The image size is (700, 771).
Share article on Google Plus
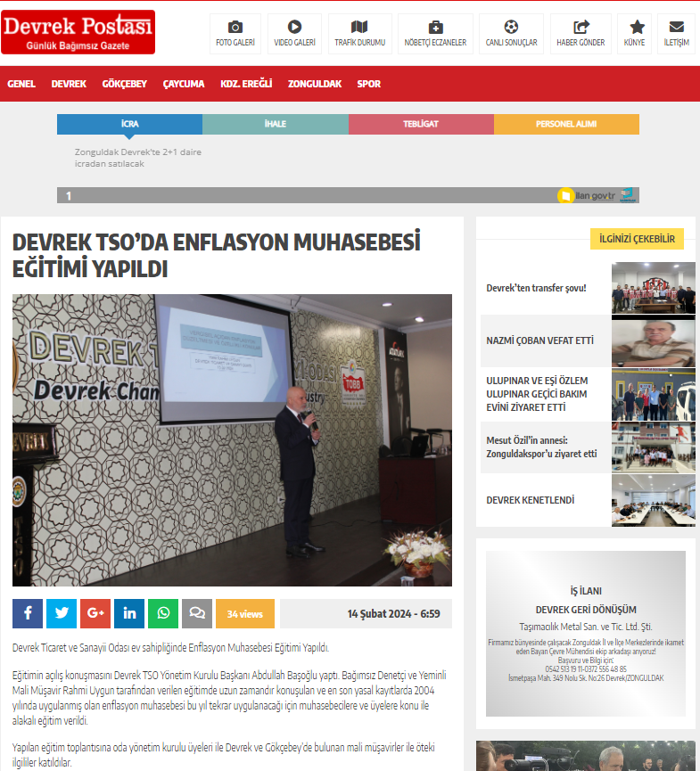pos(95,613)
